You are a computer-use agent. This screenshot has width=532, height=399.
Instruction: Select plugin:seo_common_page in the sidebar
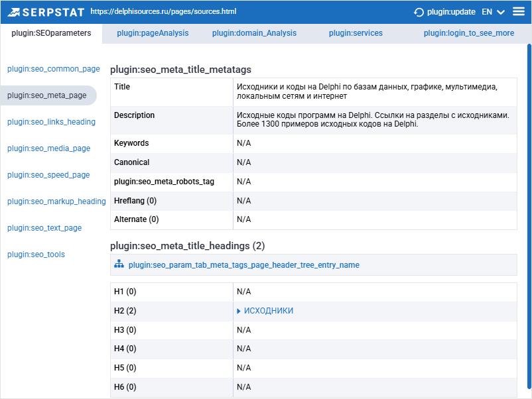pos(53,68)
